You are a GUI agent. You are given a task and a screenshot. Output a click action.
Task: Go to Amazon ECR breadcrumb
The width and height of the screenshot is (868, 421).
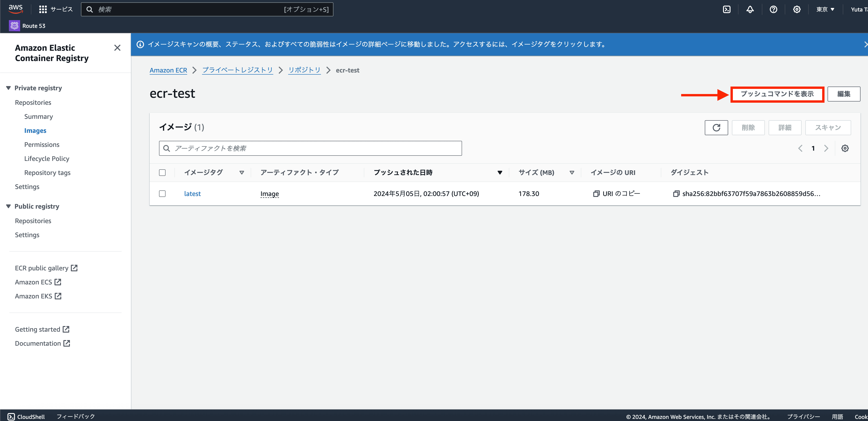(168, 70)
